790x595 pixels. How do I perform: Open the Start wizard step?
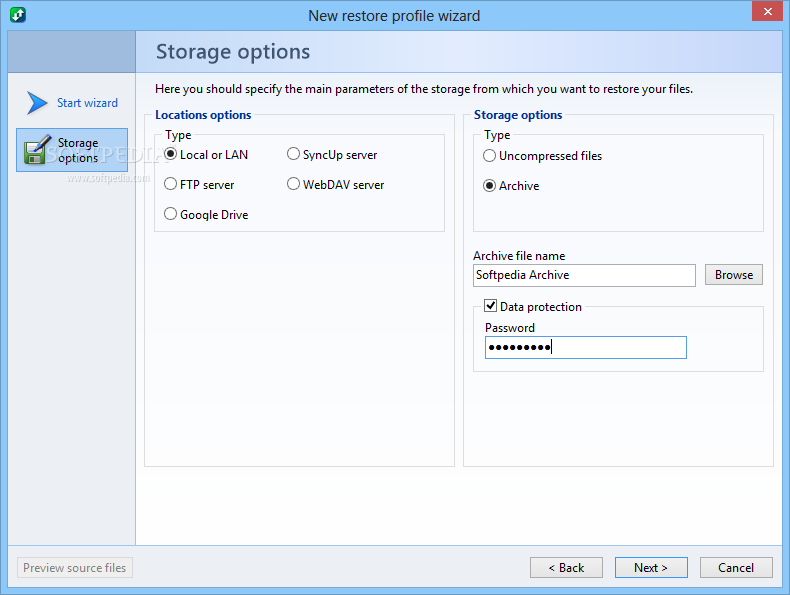87,103
